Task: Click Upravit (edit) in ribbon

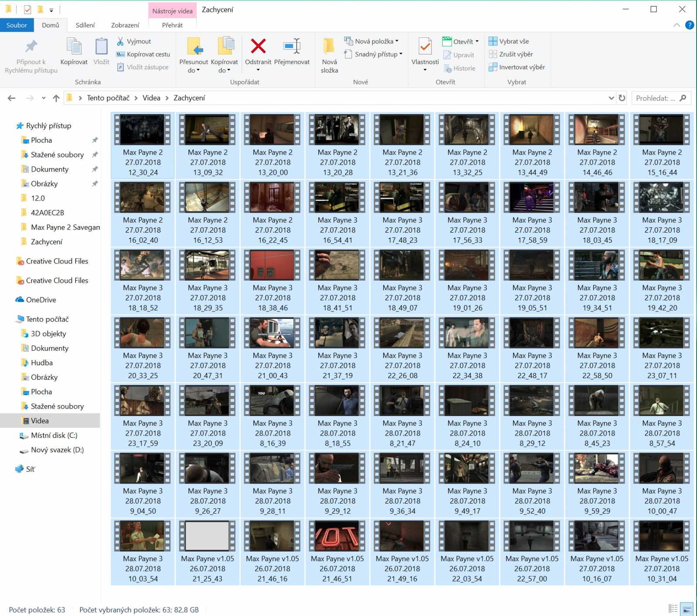Action: 458,55
